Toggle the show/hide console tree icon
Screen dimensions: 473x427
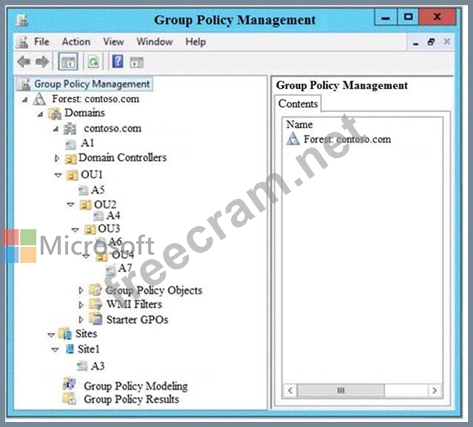68,62
